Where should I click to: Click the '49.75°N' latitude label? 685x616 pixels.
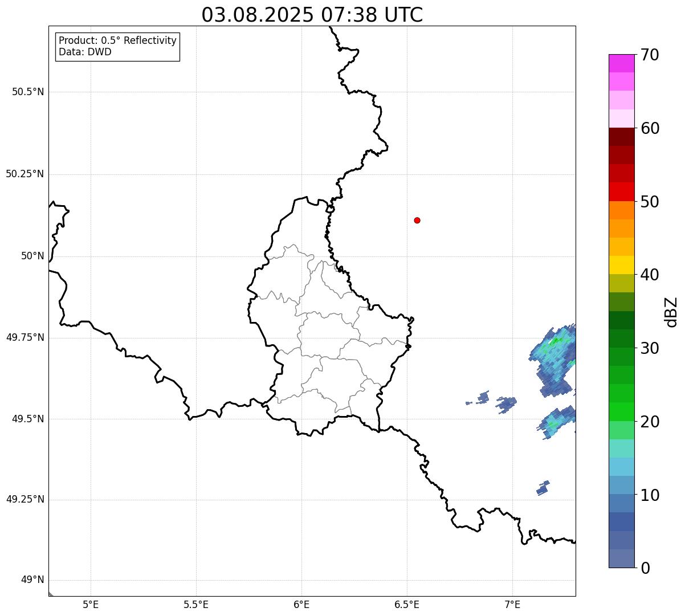point(25,337)
